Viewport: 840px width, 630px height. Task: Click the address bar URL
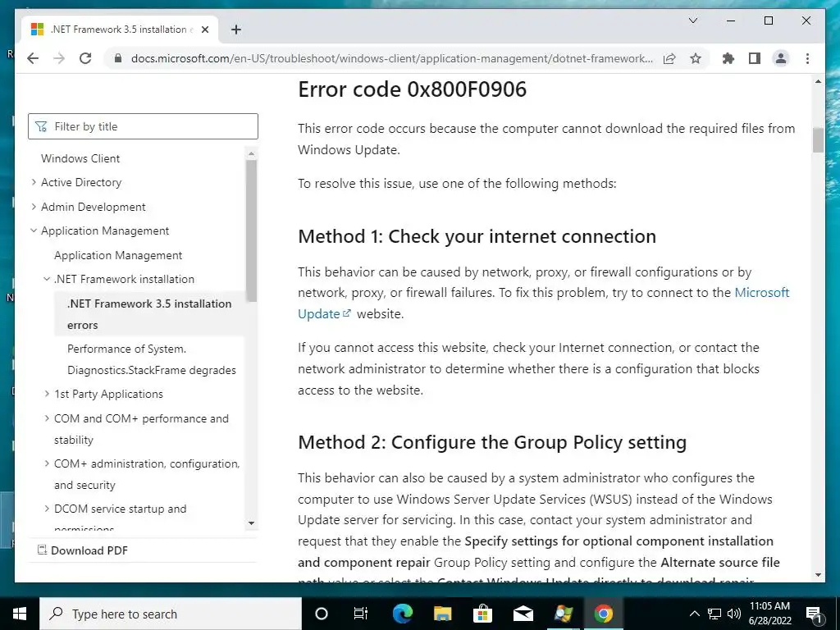click(391, 58)
